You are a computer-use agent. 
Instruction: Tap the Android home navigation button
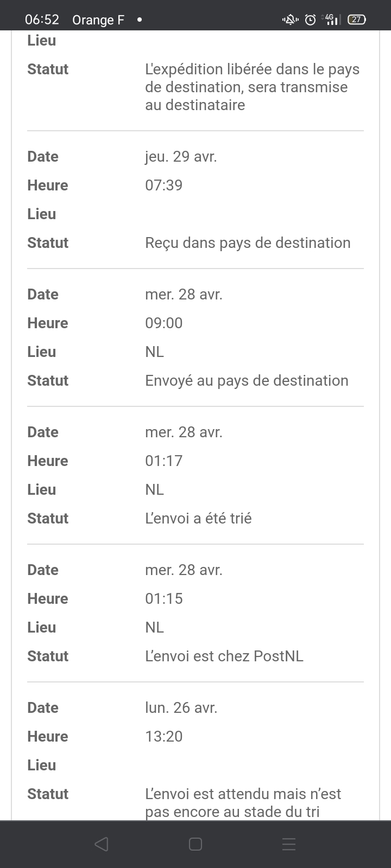pyautogui.click(x=195, y=844)
